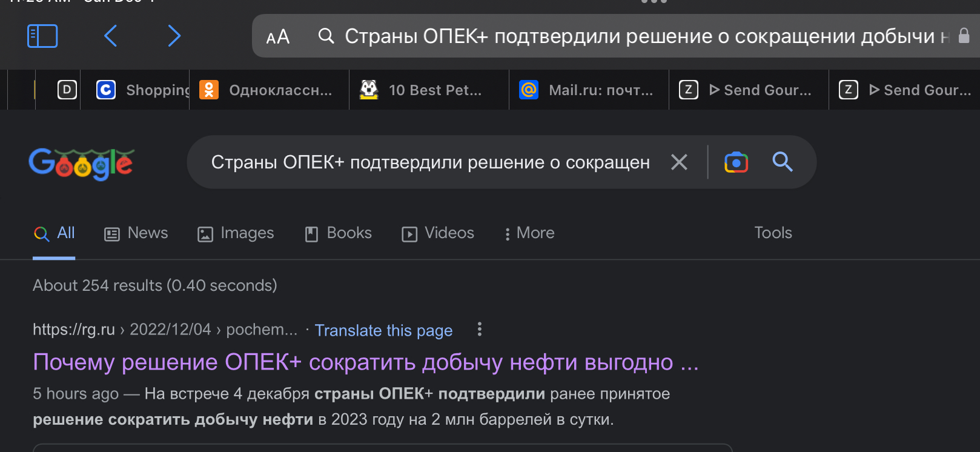Open the rg.ru result options menu

[480, 329]
